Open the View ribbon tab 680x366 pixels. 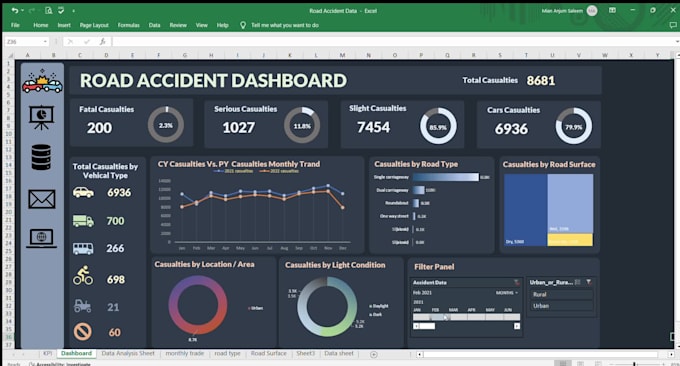[202, 25]
